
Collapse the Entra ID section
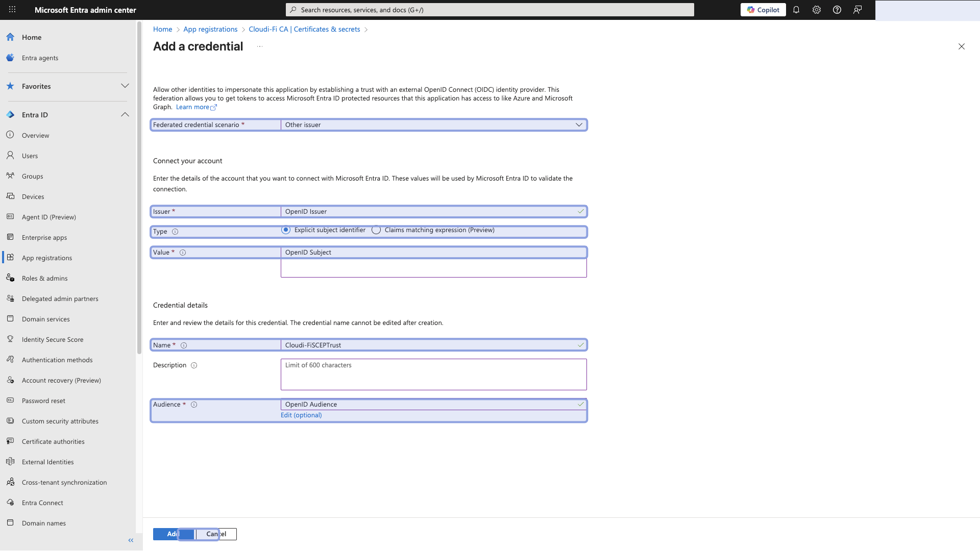[x=125, y=114]
